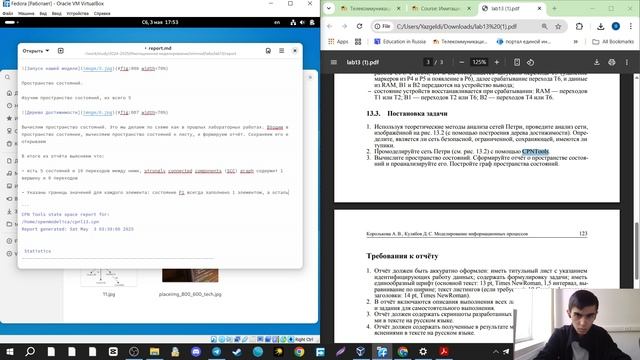Open All Bookmarks folder
Viewport: 640px width, 360px height.
tap(613, 41)
